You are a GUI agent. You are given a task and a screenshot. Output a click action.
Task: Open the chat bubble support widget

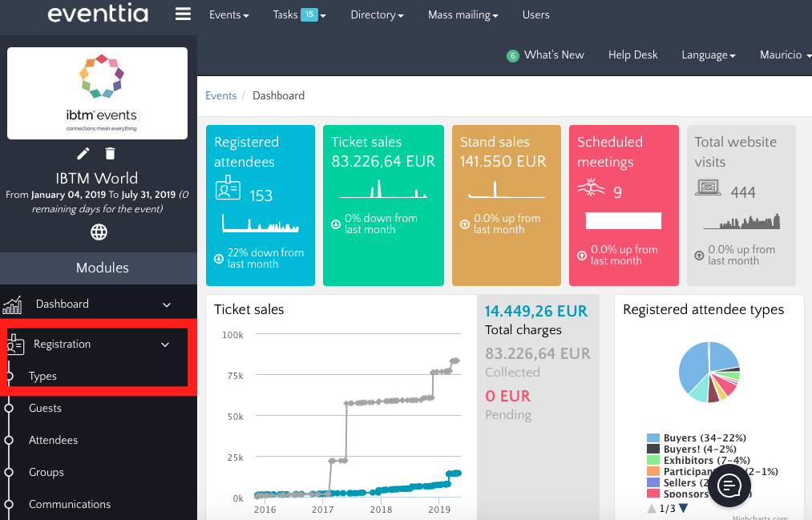pyautogui.click(x=729, y=486)
